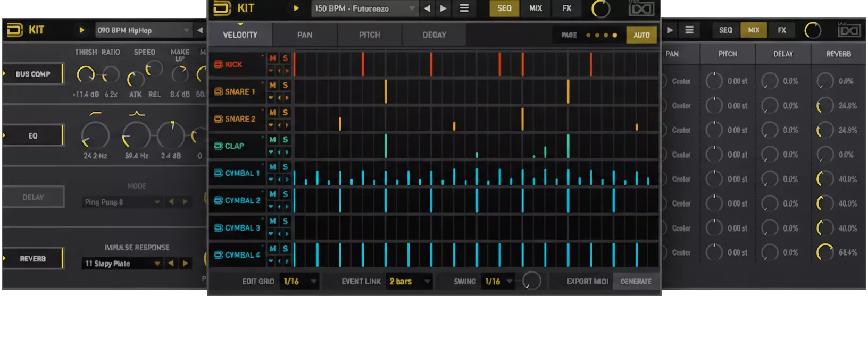Click the KICK track sample icon
868x340 pixels.
[218, 64]
